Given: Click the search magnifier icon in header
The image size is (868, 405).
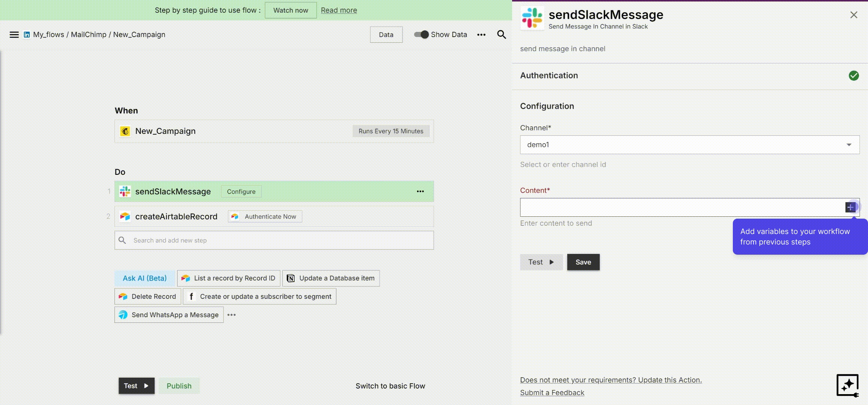Looking at the screenshot, I should click(x=502, y=34).
